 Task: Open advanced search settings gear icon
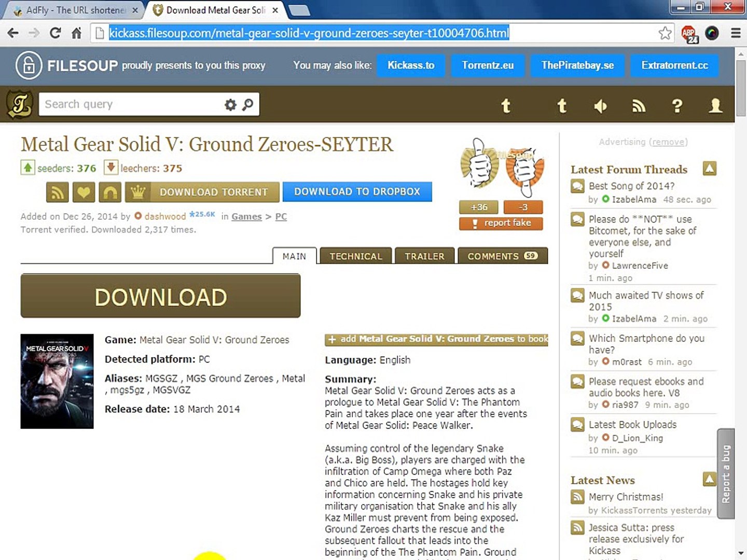pyautogui.click(x=230, y=105)
